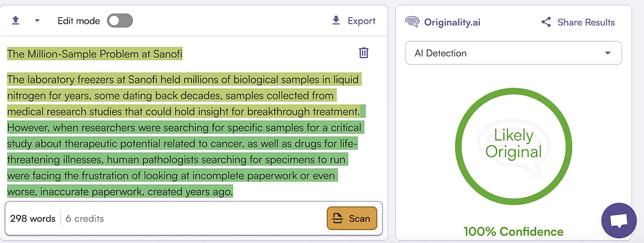Open the Originality.ai brand name link
The width and height of the screenshot is (644, 243).
click(452, 22)
